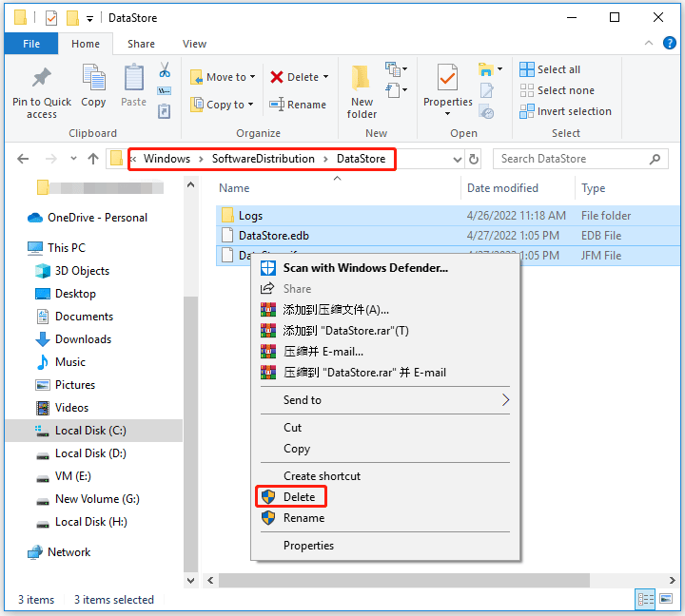
Task: Select the DataStore.edb file
Action: [x=448, y=236]
